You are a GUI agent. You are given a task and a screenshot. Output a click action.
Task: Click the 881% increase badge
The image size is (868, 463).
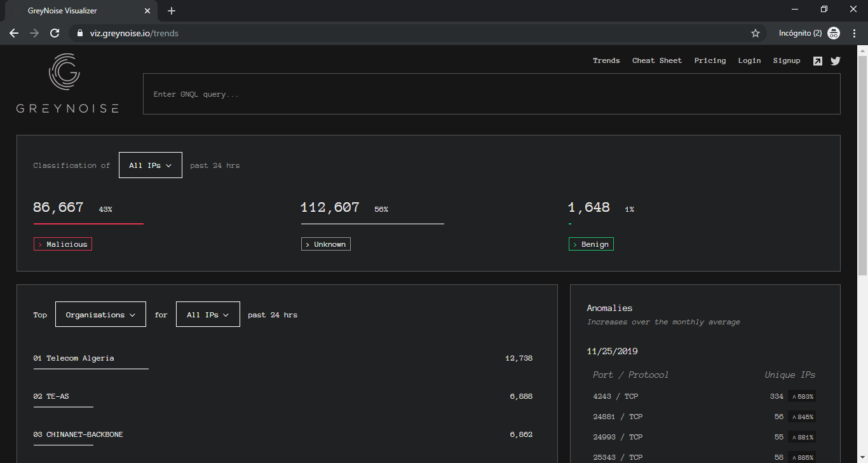[x=802, y=437]
